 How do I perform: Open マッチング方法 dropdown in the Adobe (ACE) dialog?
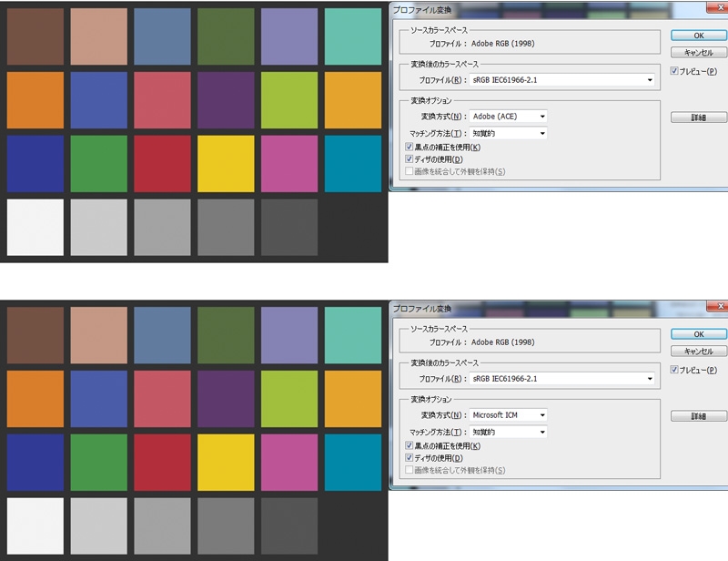coord(509,133)
